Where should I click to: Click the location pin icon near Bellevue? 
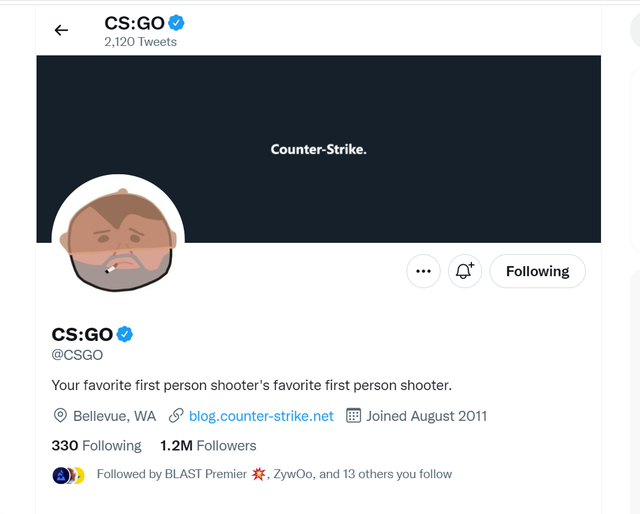pos(60,416)
